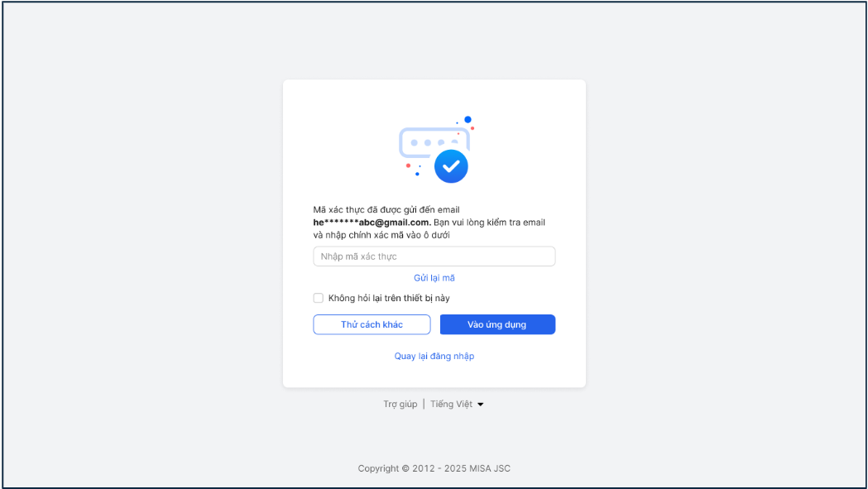Viewport: 868px width, 489px height.
Task: Click the large blue dot above the illustration
Action: point(468,120)
